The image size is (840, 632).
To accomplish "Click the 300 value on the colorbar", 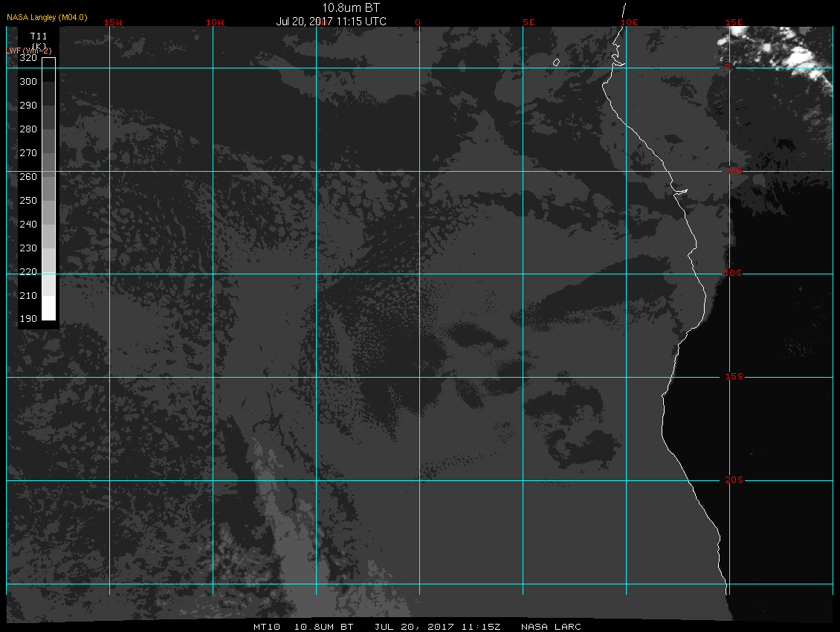I will point(28,82).
